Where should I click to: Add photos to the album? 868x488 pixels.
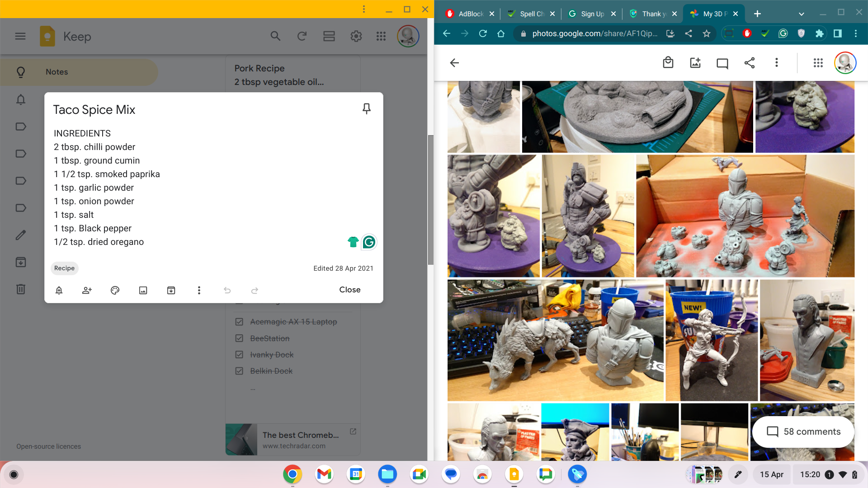tap(695, 63)
